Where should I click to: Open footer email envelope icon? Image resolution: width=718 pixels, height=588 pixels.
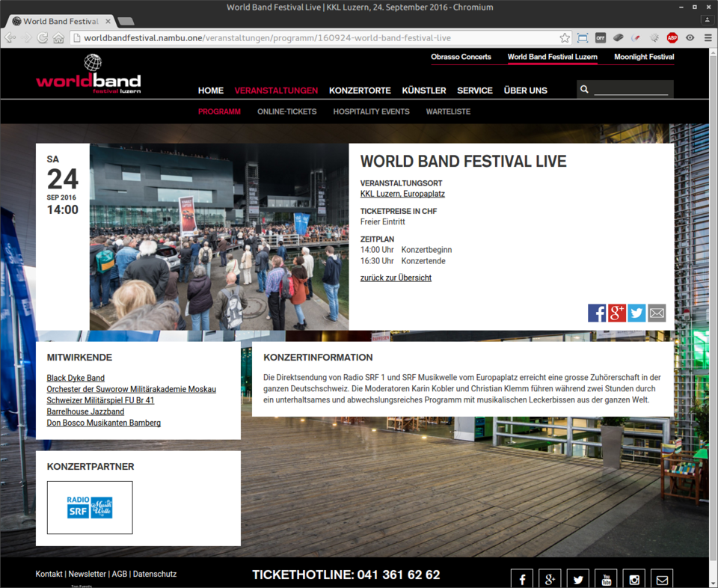point(662,579)
